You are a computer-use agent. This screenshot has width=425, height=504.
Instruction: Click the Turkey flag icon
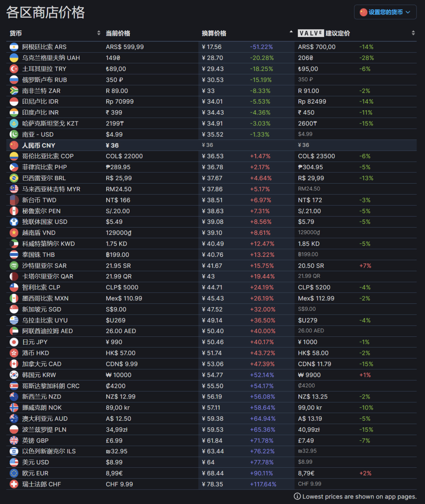click(14, 69)
